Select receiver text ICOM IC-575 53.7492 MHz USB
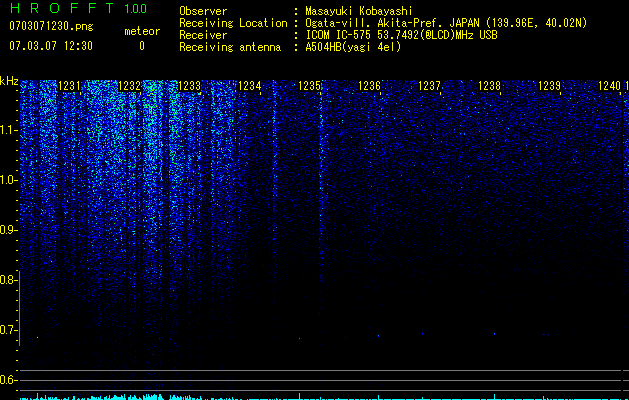 coord(402,35)
